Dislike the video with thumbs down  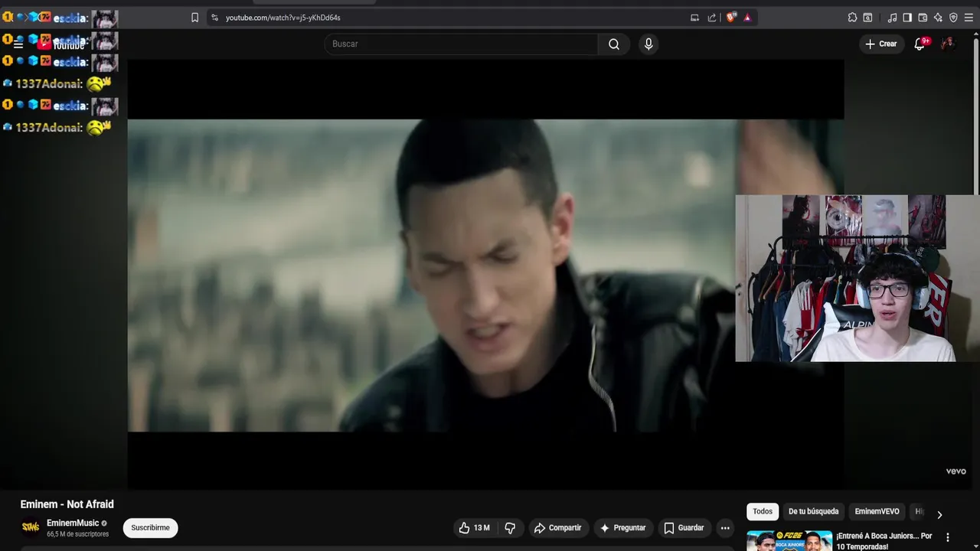pyautogui.click(x=510, y=528)
